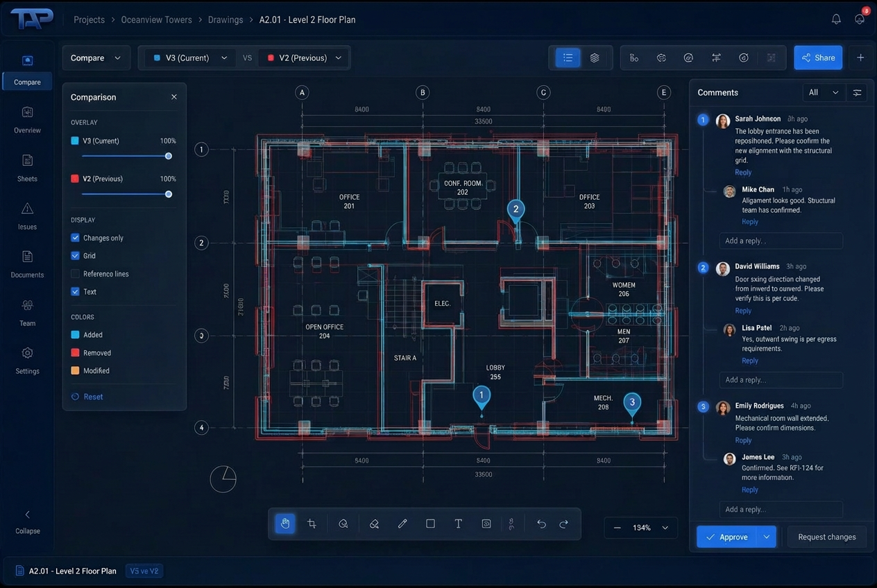The height and width of the screenshot is (588, 877).
Task: Click the notification bell icon
Action: [836, 19]
